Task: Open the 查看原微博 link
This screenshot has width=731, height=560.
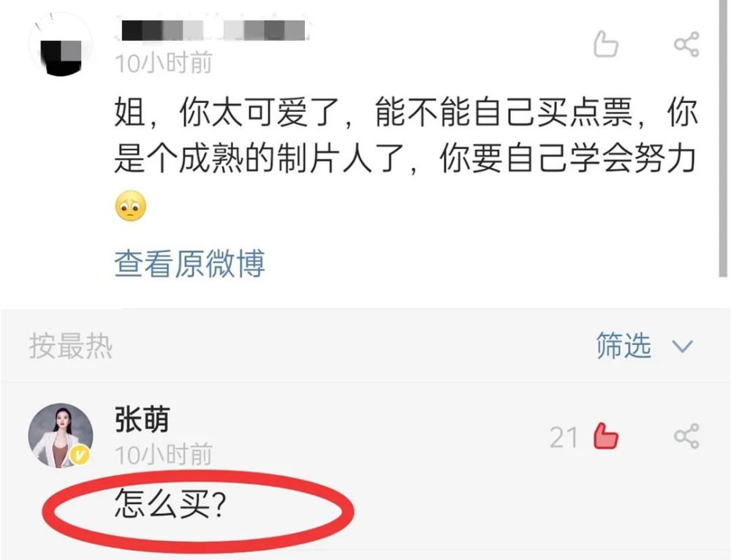Action: [x=190, y=263]
